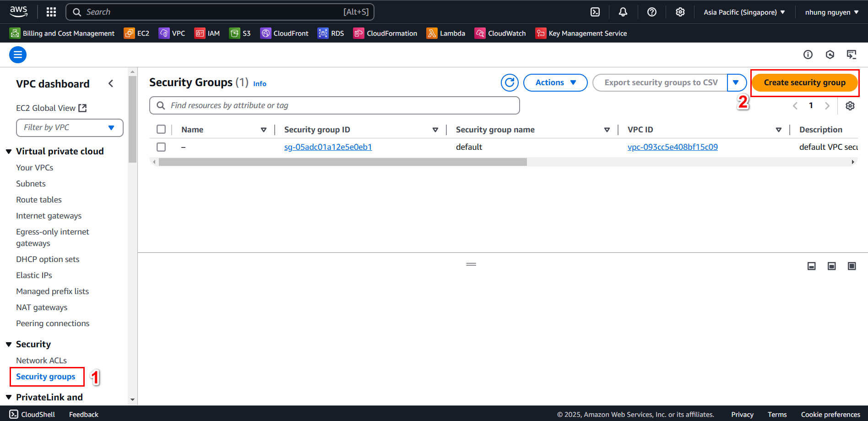
Task: Open Billing and Cost Management shortcut
Action: coord(62,33)
